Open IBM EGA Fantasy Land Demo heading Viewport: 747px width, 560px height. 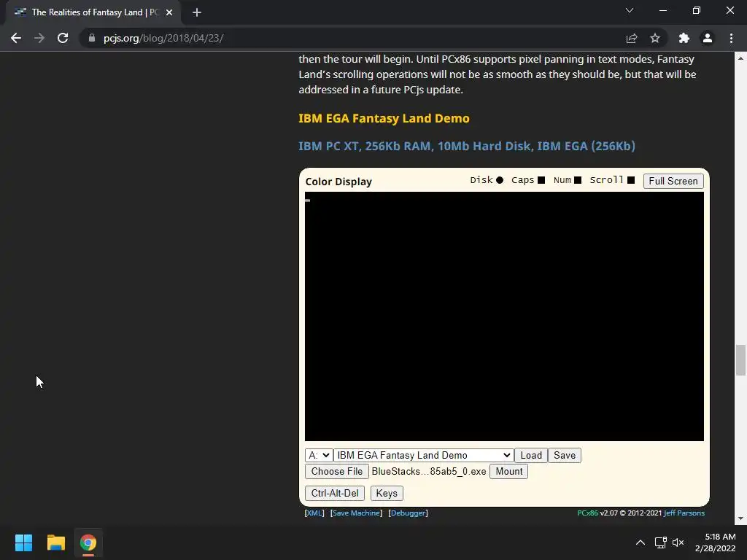pos(384,118)
